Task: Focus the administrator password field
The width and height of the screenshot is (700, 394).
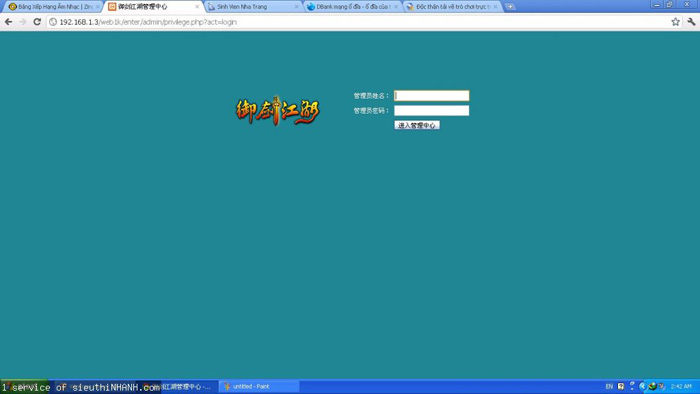Action: [431, 110]
